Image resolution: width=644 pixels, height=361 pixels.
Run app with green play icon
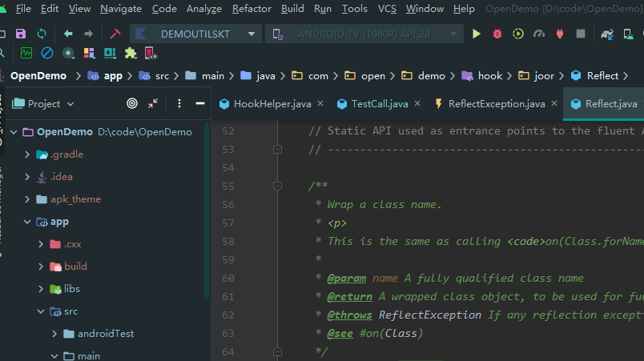[477, 34]
